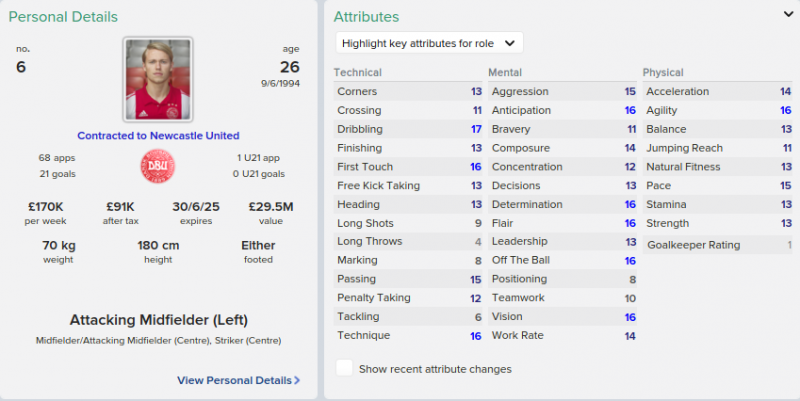Collapse the Attributes panel with top-right chevron

tap(788, 15)
